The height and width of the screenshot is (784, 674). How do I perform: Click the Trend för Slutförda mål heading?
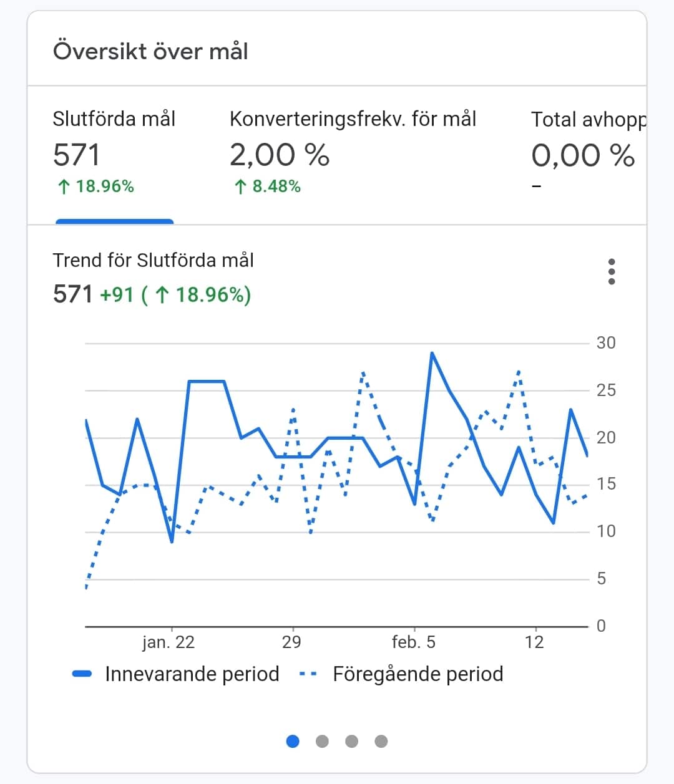click(x=153, y=260)
